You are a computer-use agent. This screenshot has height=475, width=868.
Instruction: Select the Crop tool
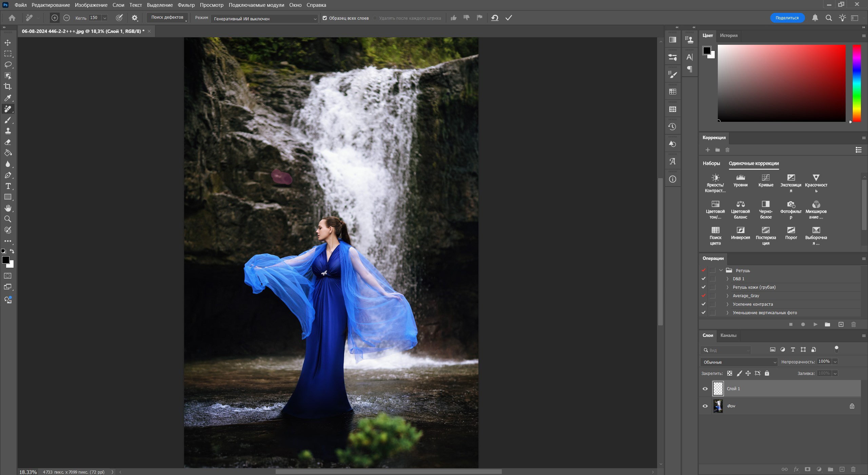coord(7,87)
